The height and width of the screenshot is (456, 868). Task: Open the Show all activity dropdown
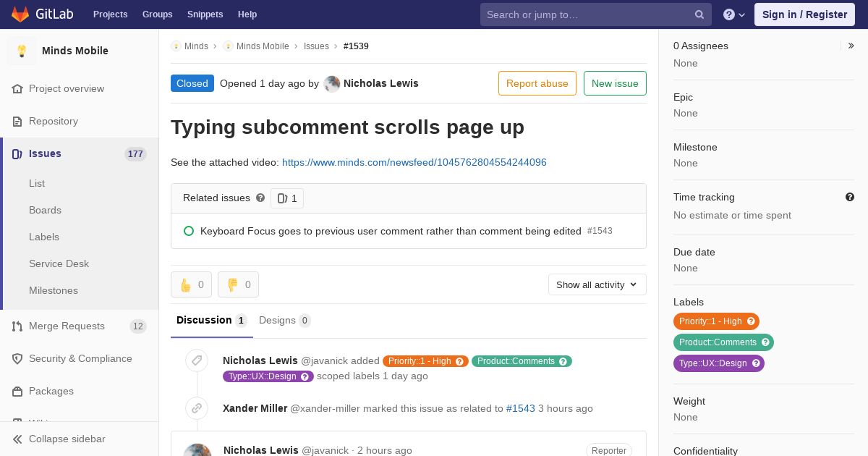(x=597, y=284)
